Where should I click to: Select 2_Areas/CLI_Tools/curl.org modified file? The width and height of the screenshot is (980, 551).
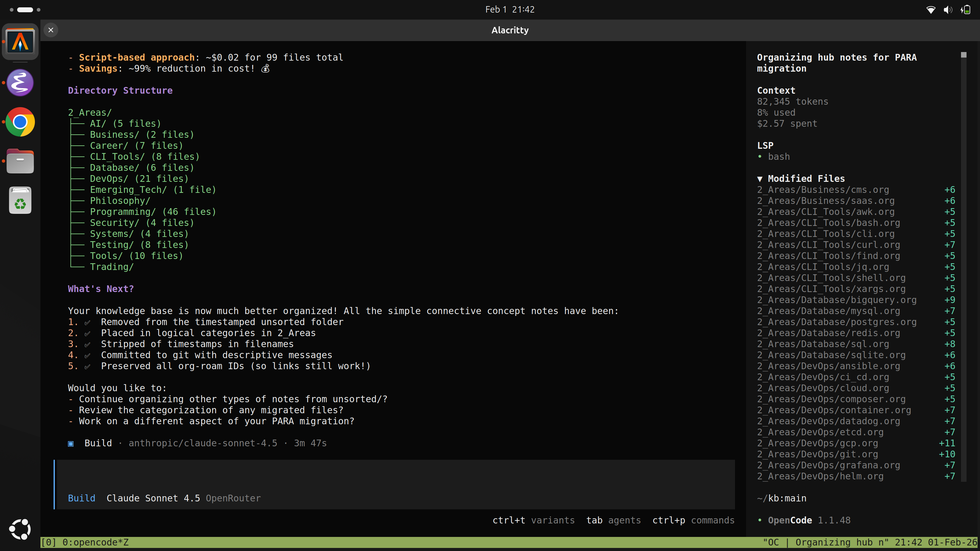[x=856, y=245]
